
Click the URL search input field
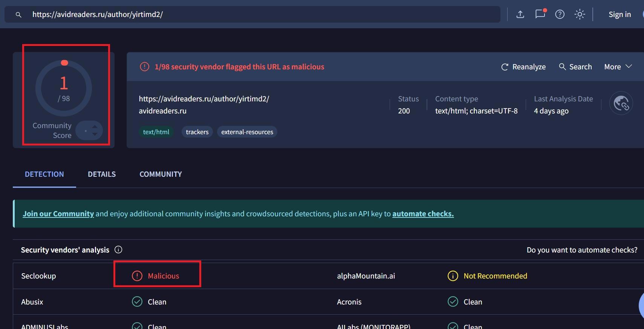(264, 14)
